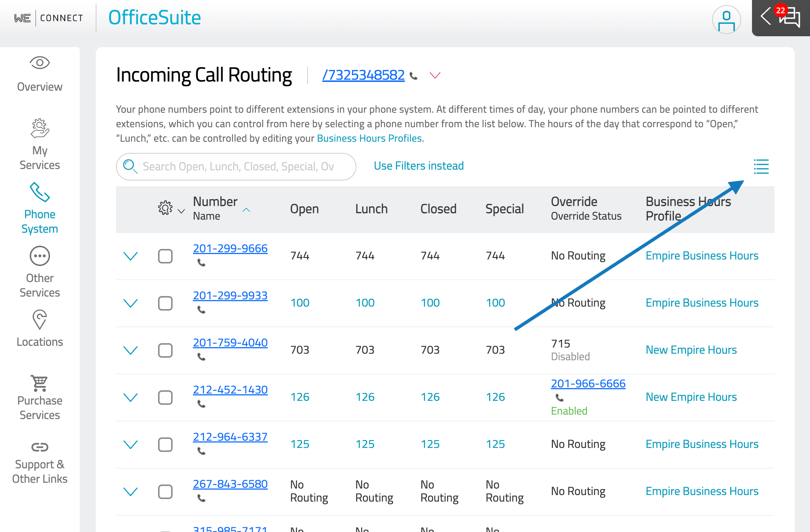The width and height of the screenshot is (810, 532).
Task: Click the search Open, Lunch, Closed field
Action: [236, 167]
